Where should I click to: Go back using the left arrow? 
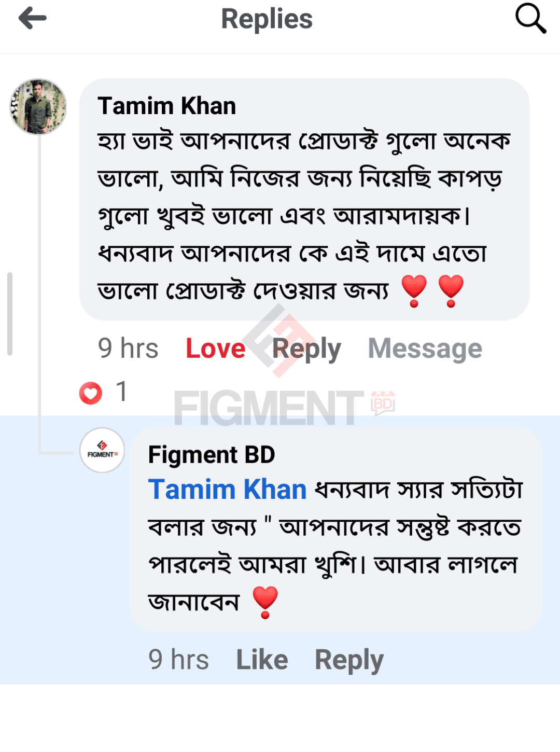coord(33,19)
